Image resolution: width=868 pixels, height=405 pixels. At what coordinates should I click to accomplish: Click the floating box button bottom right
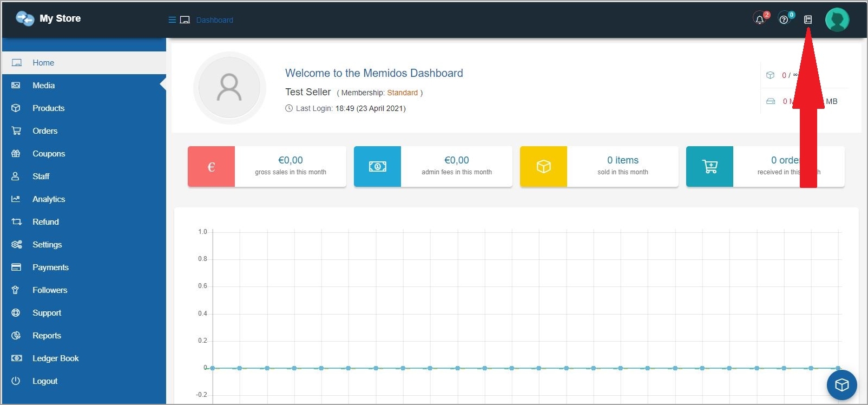click(x=841, y=384)
